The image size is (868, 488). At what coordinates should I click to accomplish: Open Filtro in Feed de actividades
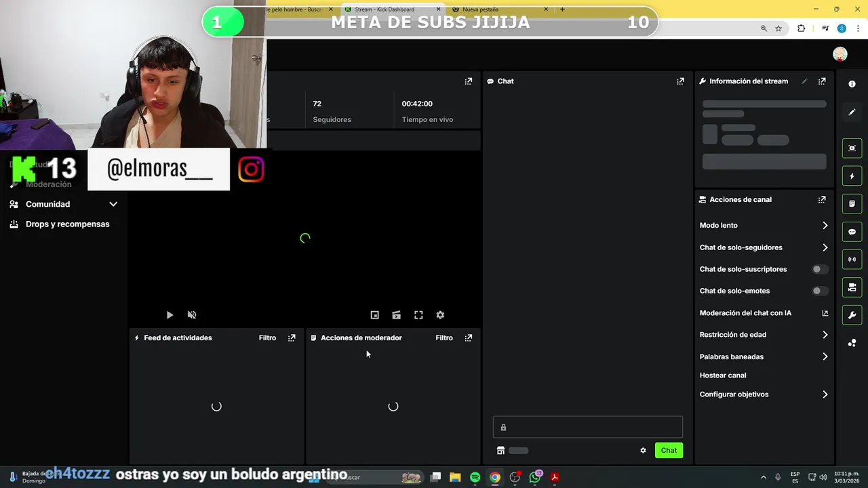267,338
